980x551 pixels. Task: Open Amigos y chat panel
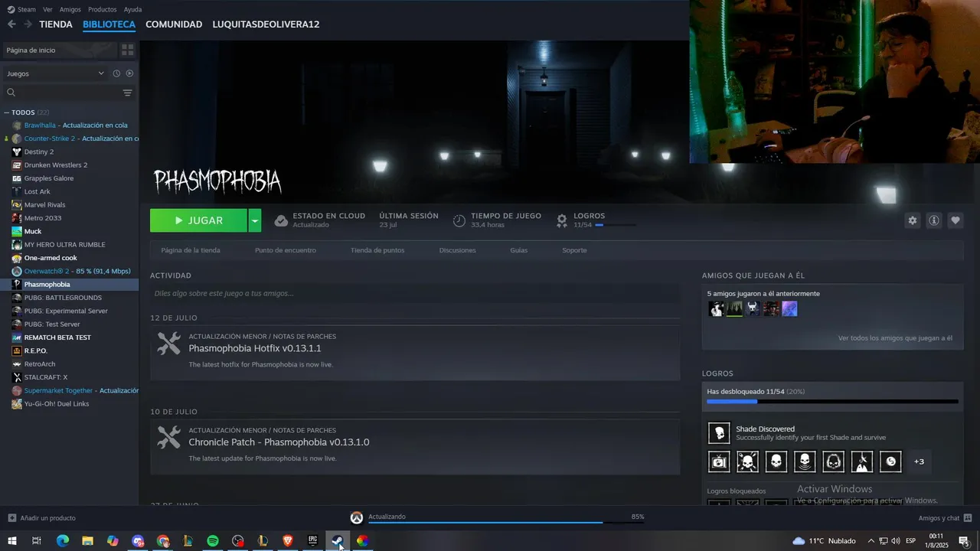(x=945, y=518)
